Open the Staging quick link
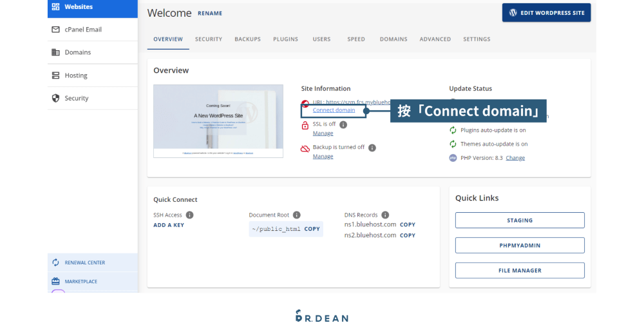Viewport: 644px width, 336px height. [520, 221]
